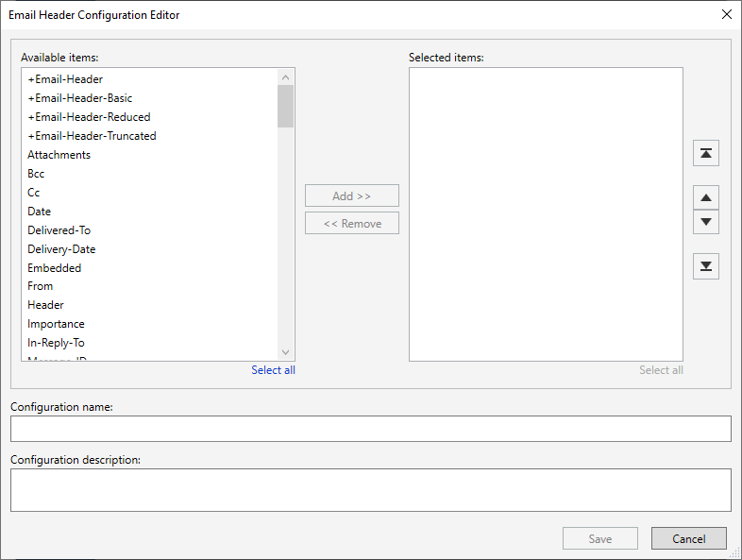The width and height of the screenshot is (742, 560).
Task: Close the Email Header Configuration Editor
Action: tap(726, 14)
